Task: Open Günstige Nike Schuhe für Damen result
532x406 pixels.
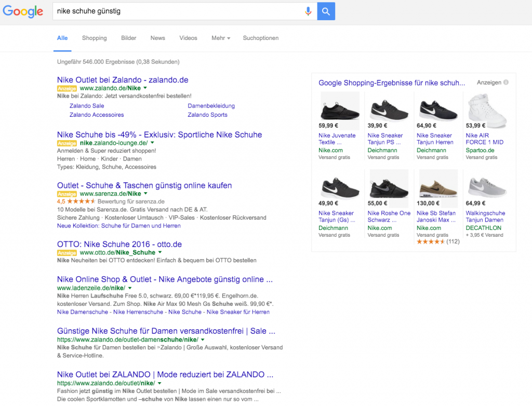Action: pos(166,331)
